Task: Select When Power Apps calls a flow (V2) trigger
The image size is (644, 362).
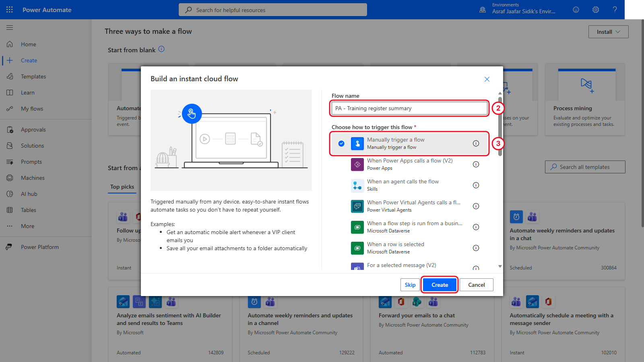Action: pyautogui.click(x=410, y=164)
